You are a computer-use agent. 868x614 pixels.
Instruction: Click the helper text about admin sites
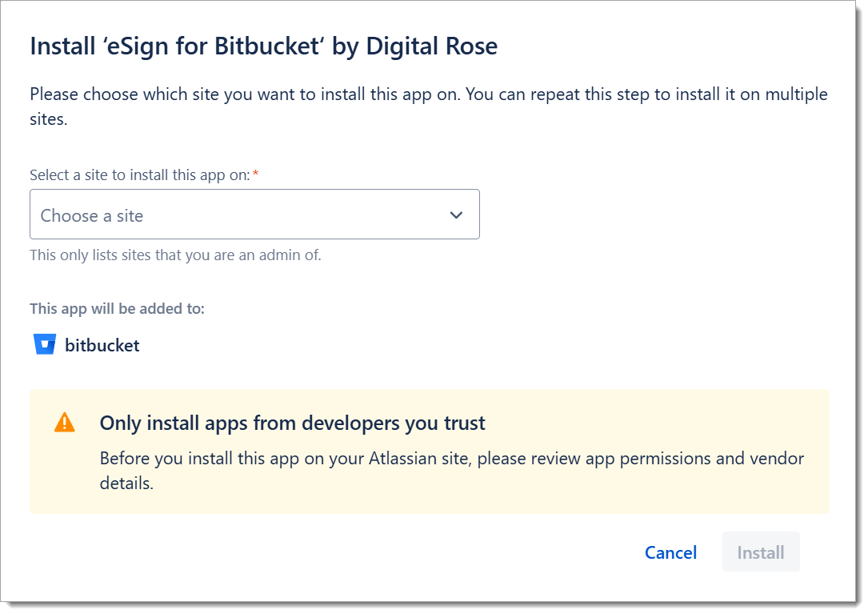pos(175,255)
